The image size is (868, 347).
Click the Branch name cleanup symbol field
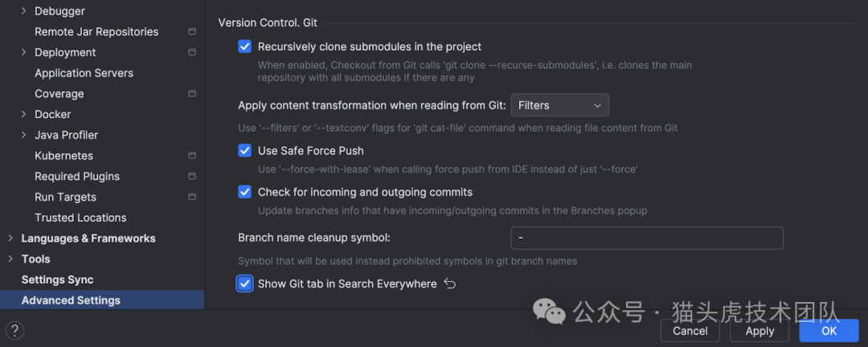pos(646,238)
